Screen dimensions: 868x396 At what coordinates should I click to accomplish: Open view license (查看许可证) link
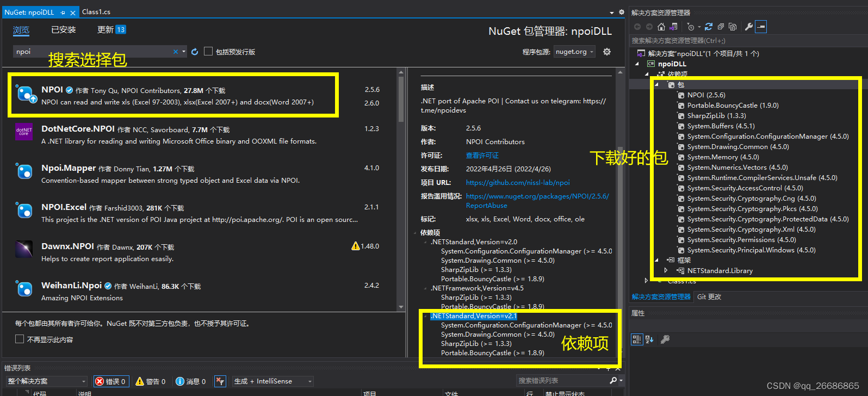(482, 156)
